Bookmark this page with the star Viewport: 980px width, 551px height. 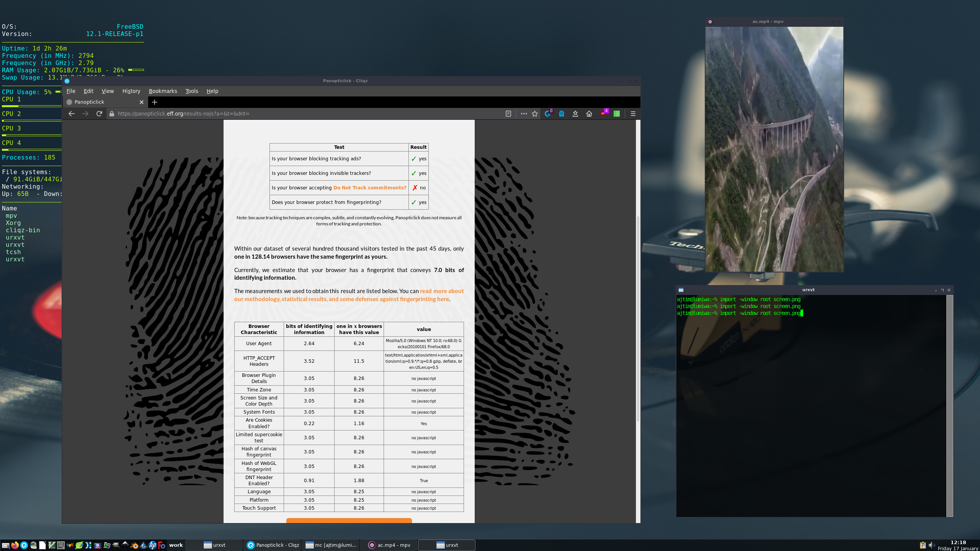[x=535, y=114]
